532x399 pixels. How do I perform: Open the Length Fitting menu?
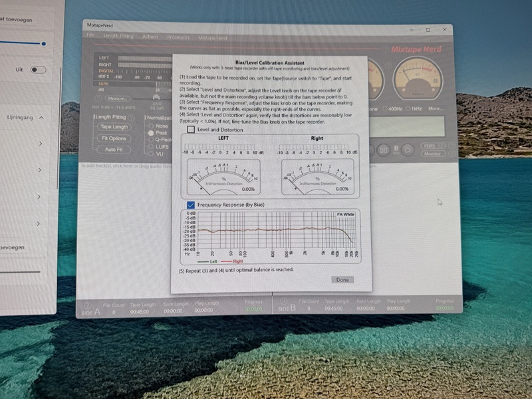click(x=118, y=37)
